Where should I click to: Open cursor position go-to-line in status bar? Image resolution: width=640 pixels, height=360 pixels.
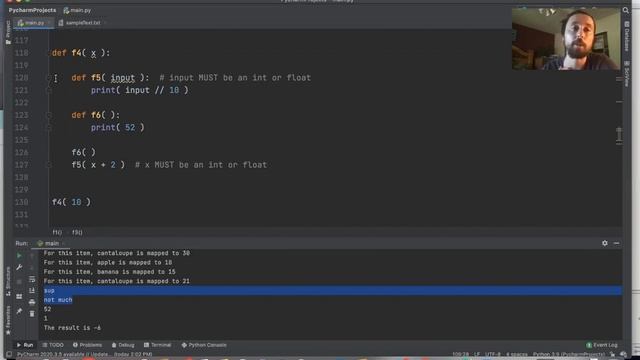tap(460, 354)
